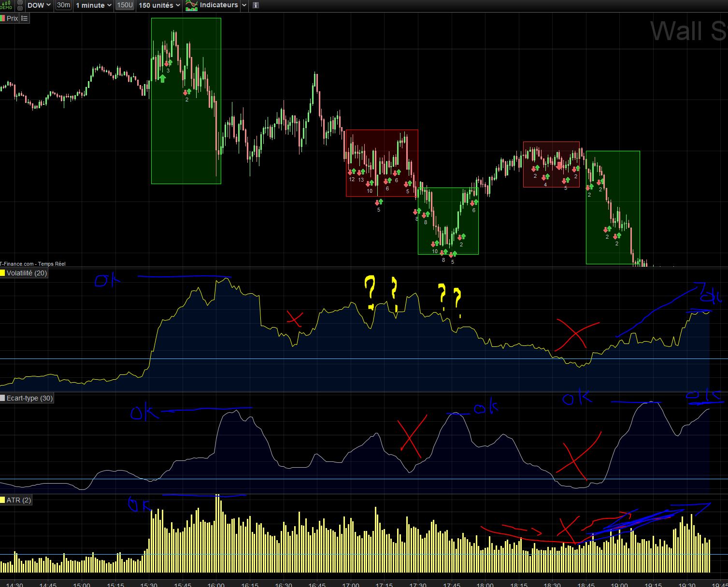728x587 pixels.
Task: Click the Prix candlestick color swatch
Action: [2, 18]
